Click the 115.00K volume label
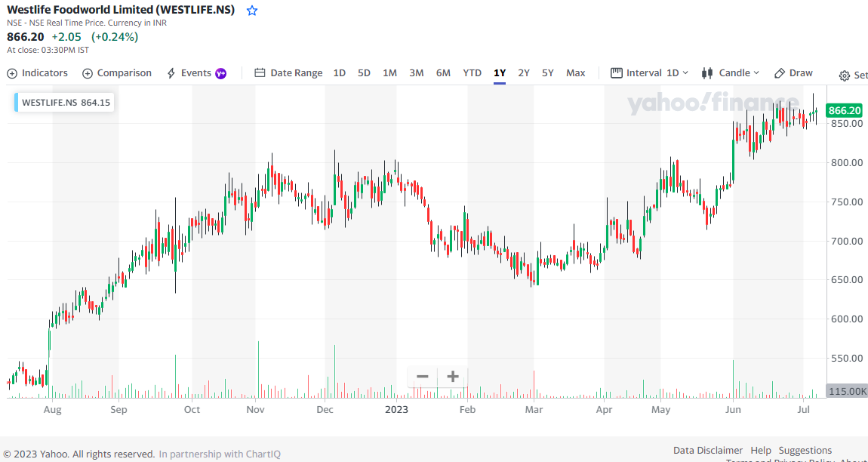 tap(846, 391)
